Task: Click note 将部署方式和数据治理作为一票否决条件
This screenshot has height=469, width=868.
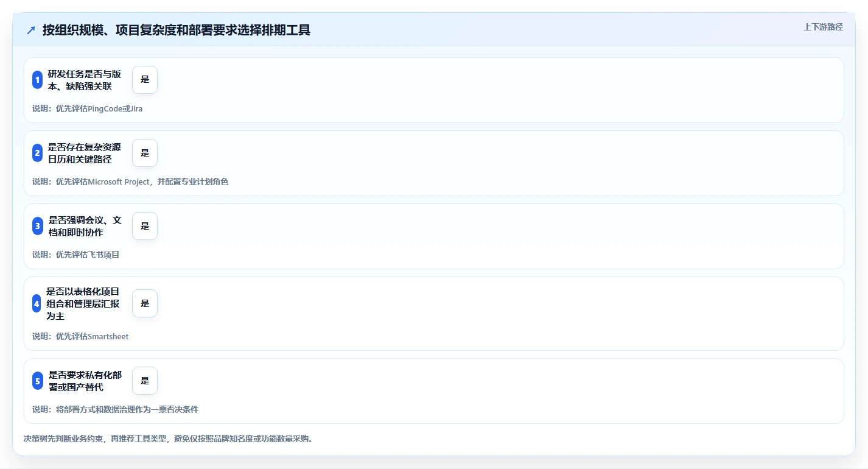Action: point(127,409)
